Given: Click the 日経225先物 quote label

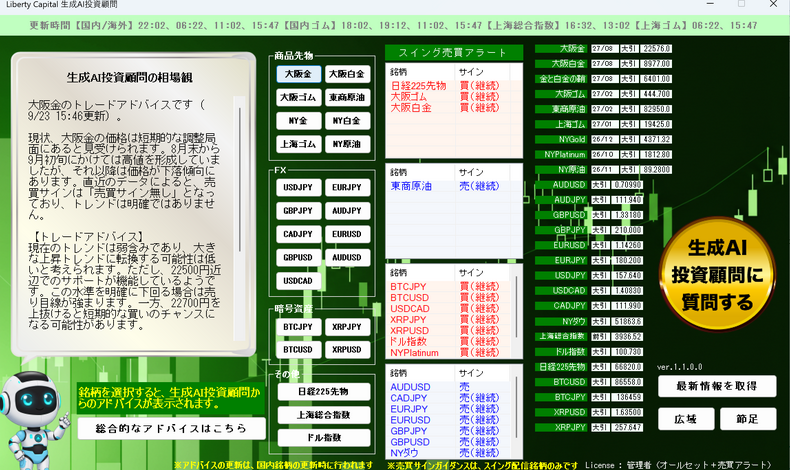Looking at the screenshot, I should pyautogui.click(x=561, y=367).
